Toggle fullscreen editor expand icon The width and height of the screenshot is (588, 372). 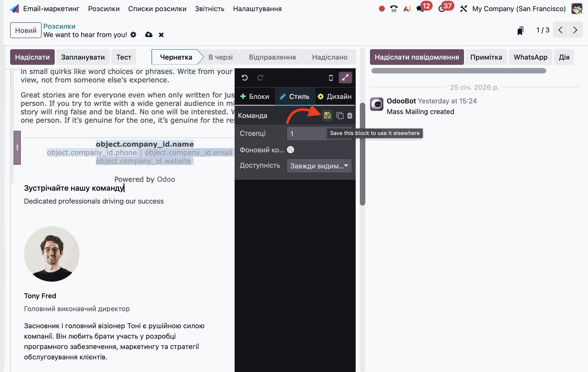point(345,78)
